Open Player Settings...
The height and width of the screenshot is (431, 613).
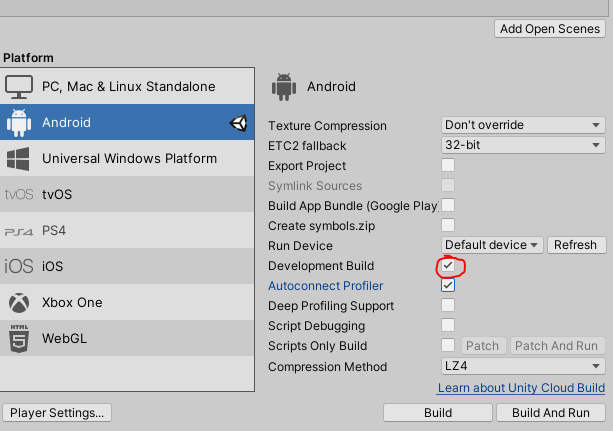point(57,413)
